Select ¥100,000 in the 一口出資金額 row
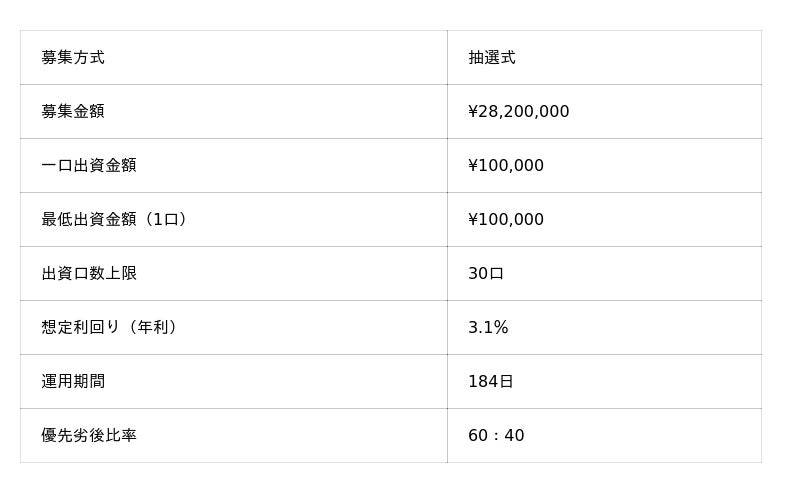 click(506, 166)
